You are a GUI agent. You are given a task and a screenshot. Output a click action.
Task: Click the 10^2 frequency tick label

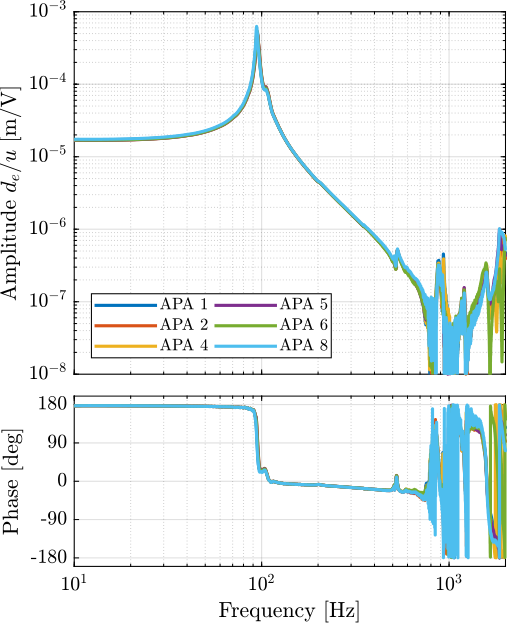click(261, 583)
